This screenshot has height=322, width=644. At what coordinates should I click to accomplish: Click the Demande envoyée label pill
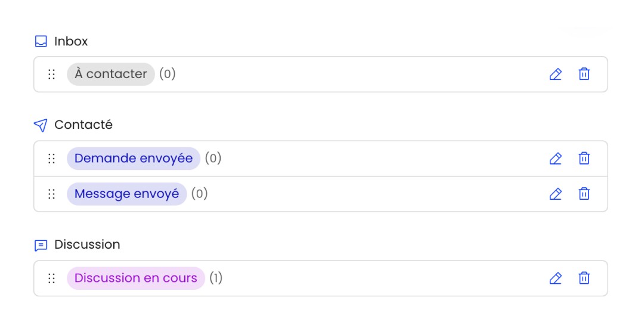[134, 159]
